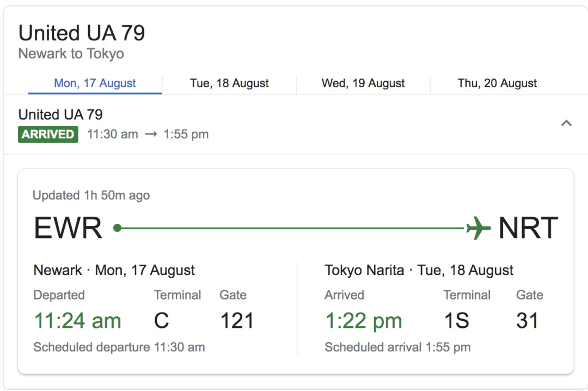Switch to Tue, 18 August tab
This screenshot has width=588, height=391.
click(x=229, y=83)
